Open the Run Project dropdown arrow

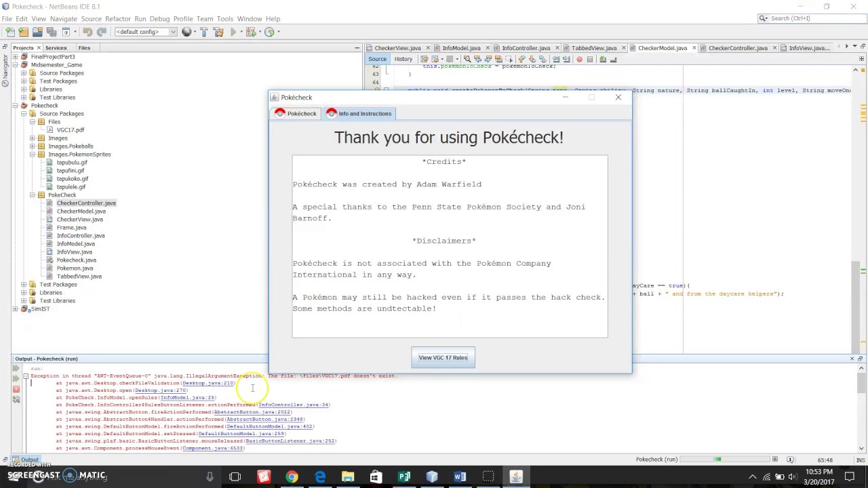(241, 32)
